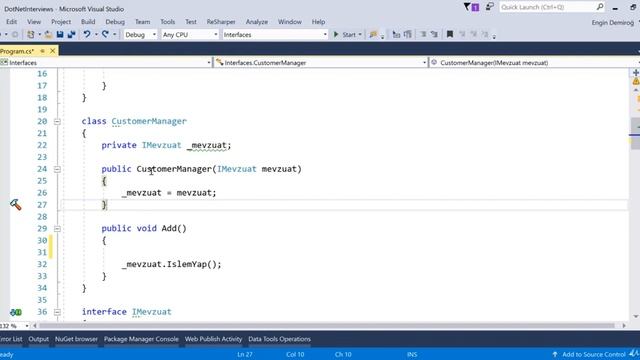Click the editor split-view plus icon
The width and height of the screenshot is (640, 360).
tap(636, 73)
